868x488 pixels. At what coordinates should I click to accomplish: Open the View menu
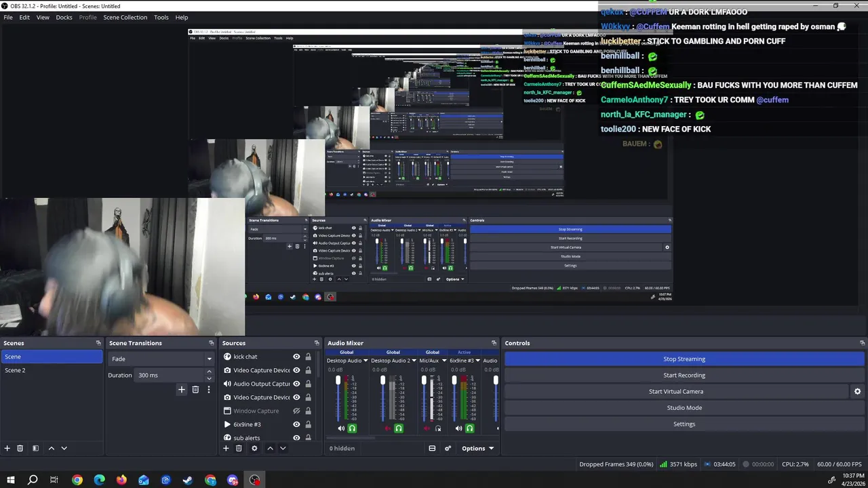tap(43, 17)
